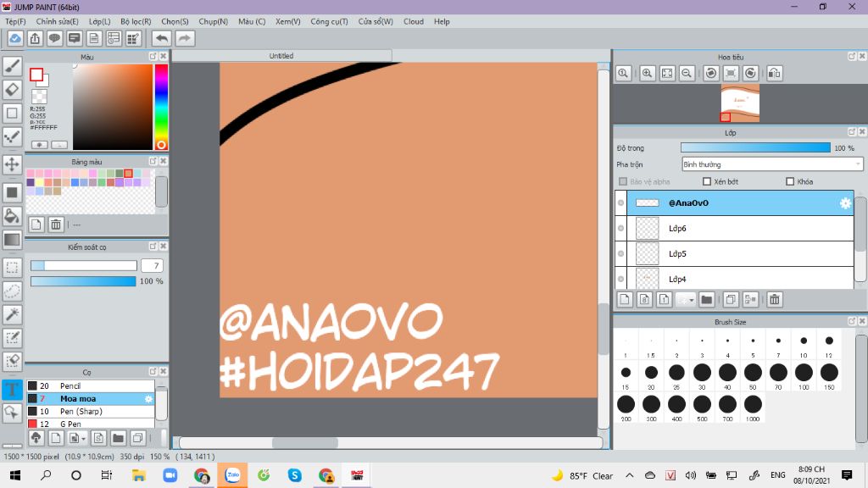Activate the Text tool
The image size is (868, 488).
click(12, 390)
